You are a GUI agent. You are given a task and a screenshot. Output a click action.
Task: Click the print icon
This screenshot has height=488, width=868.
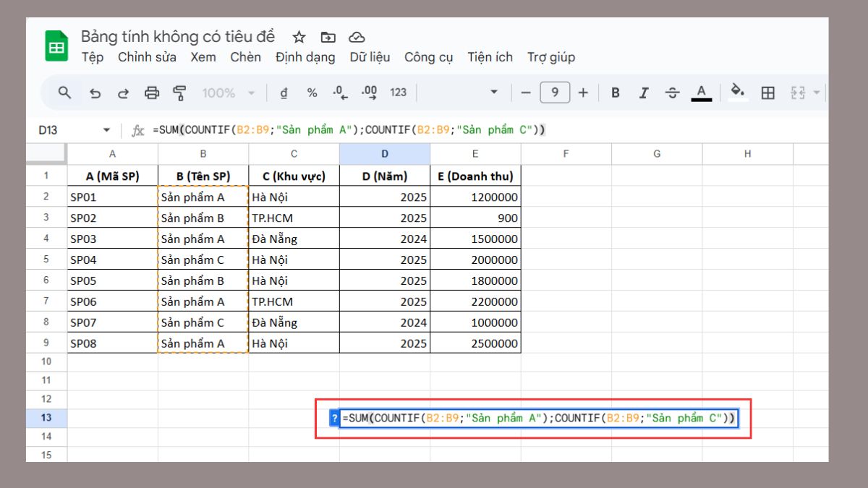click(152, 93)
